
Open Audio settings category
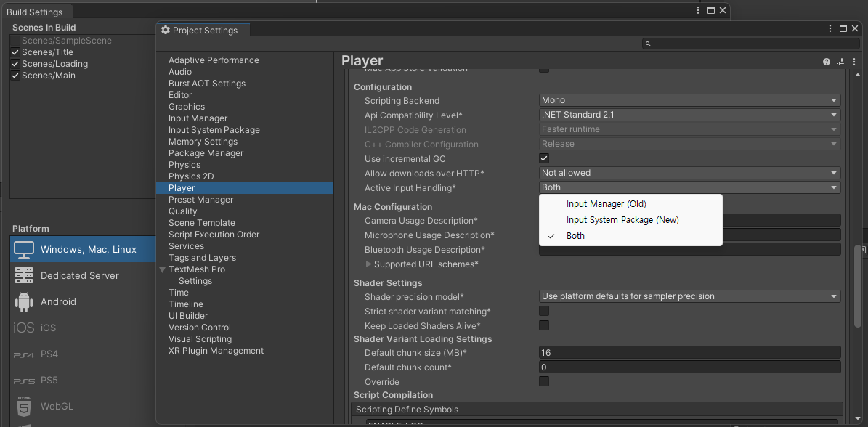(180, 71)
